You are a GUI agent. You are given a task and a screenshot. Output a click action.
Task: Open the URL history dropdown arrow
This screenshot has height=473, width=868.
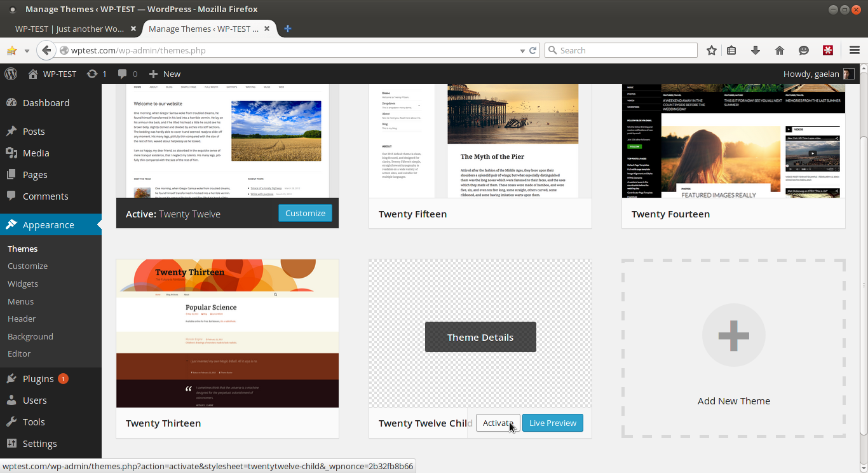click(522, 51)
